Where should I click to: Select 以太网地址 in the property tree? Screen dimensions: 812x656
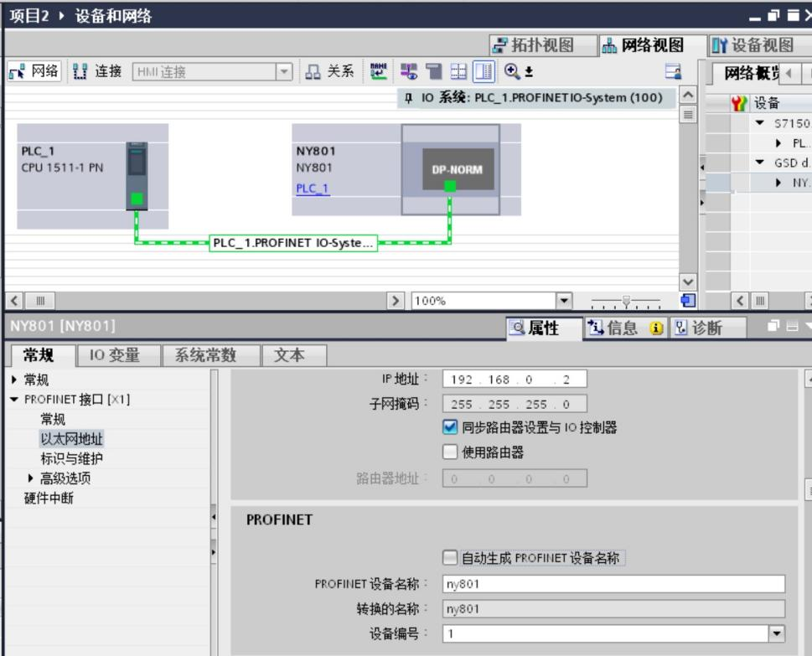(x=71, y=438)
